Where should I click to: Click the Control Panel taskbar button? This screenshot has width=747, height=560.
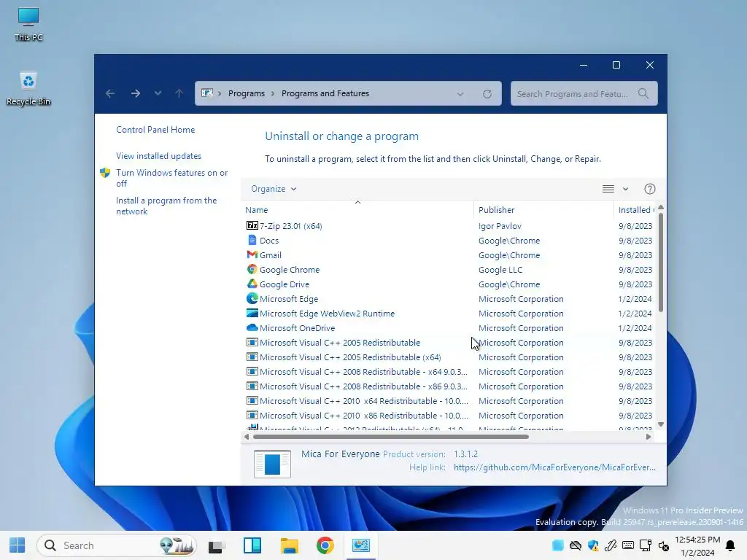pyautogui.click(x=360, y=545)
